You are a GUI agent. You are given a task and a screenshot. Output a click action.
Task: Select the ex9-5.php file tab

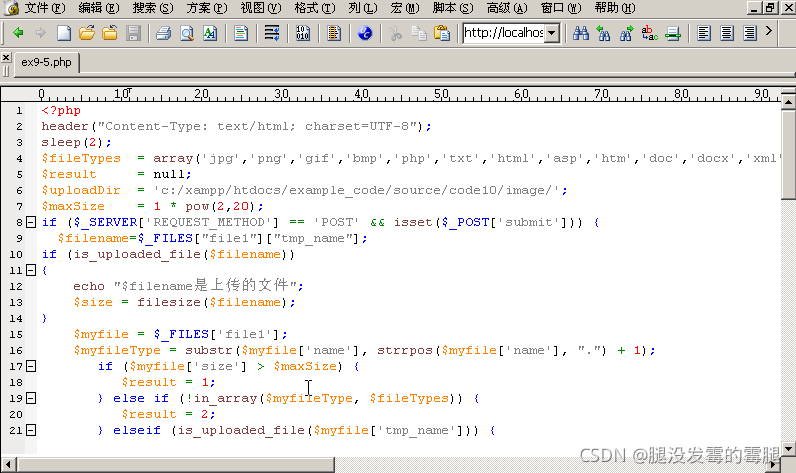tap(46, 62)
